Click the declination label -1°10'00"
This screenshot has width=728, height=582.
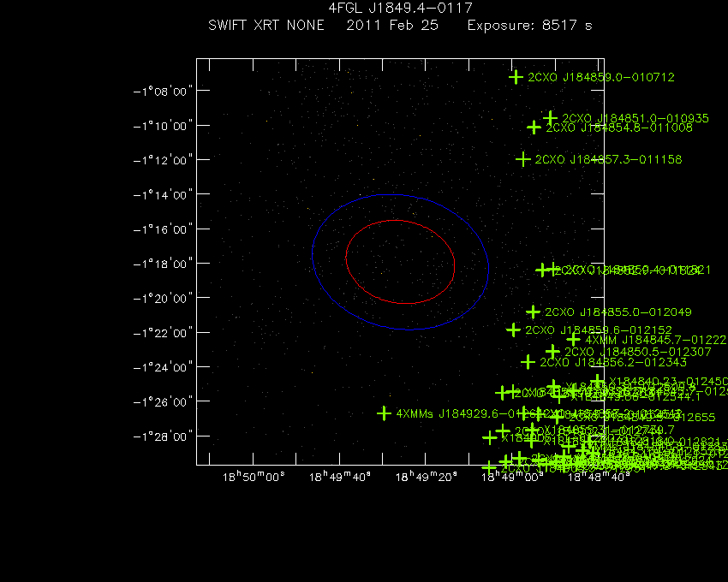click(163, 126)
